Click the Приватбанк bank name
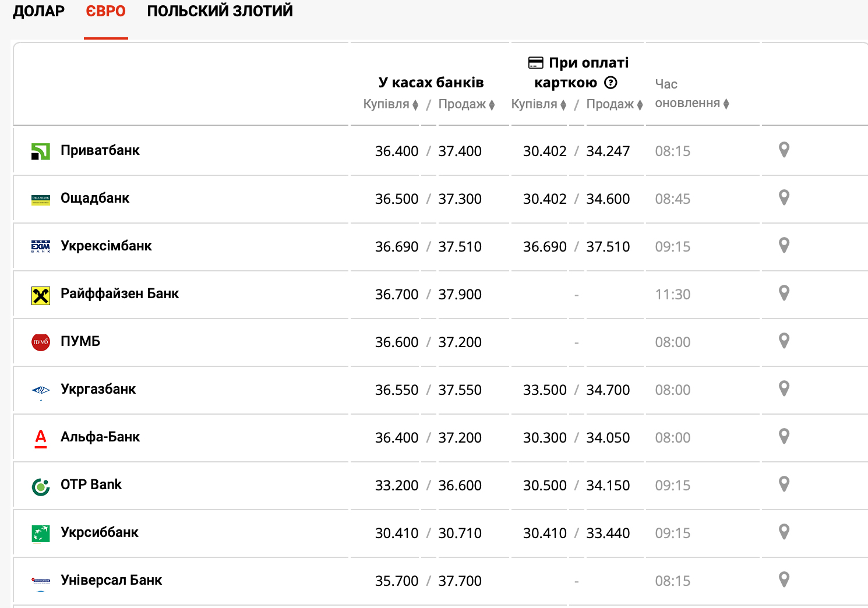Image resolution: width=868 pixels, height=608 pixels. tap(100, 150)
